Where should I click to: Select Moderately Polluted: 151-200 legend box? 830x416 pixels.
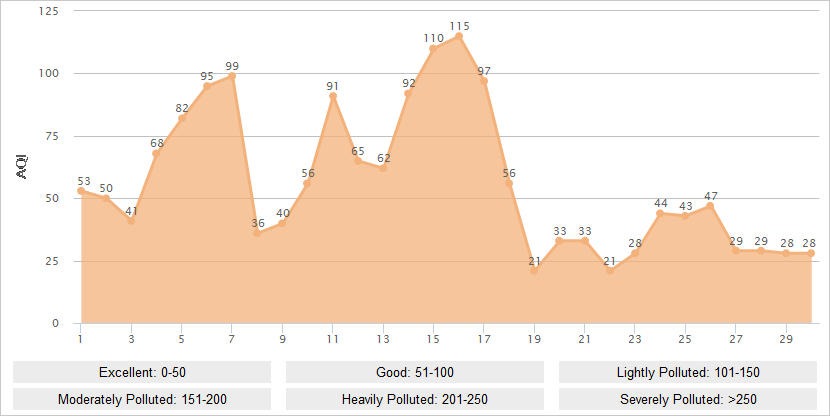coord(142,399)
